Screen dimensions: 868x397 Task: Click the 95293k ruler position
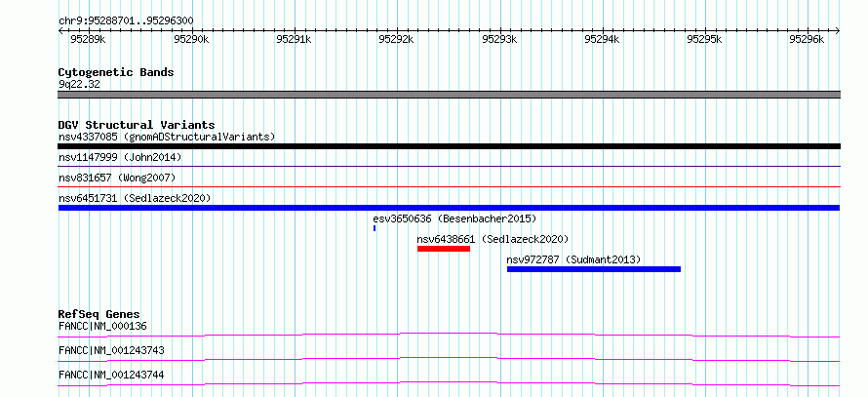click(x=499, y=39)
